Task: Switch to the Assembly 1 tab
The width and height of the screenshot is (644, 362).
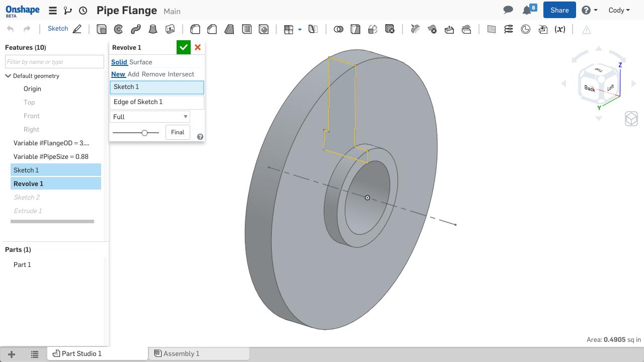Action: pyautogui.click(x=181, y=353)
